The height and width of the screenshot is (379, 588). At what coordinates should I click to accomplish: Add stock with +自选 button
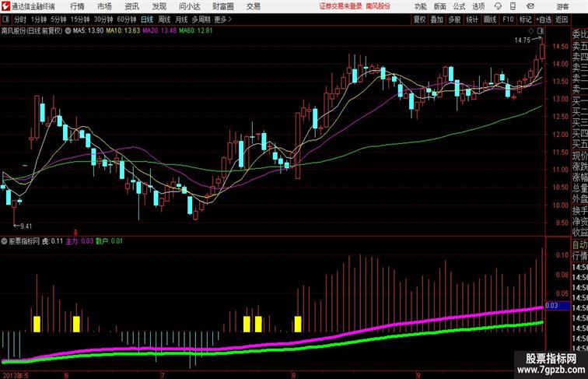pyautogui.click(x=544, y=19)
